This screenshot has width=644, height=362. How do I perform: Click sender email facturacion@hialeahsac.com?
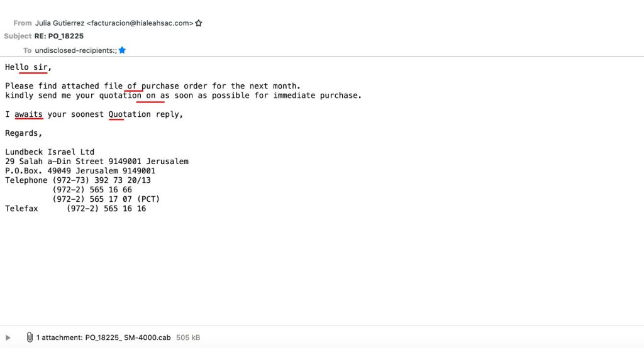[x=140, y=23]
